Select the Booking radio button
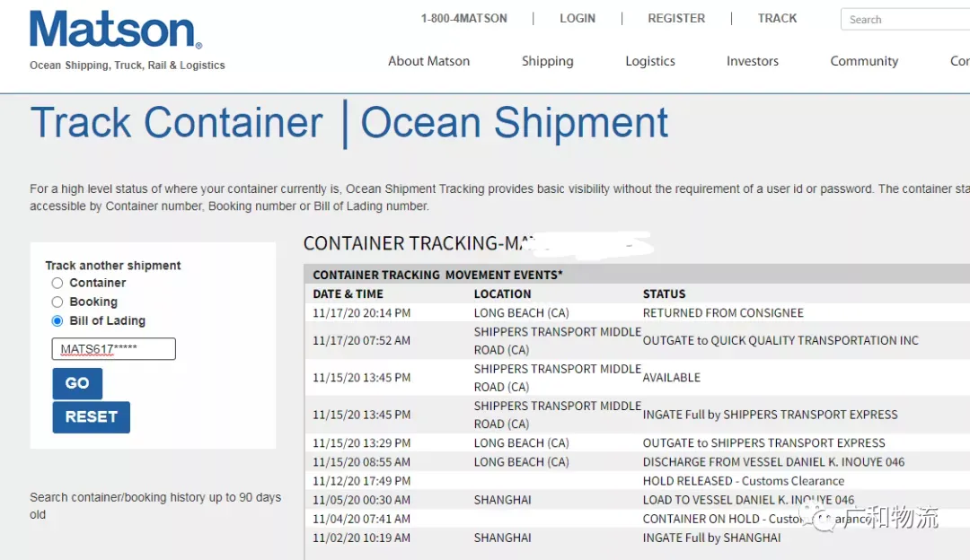Image resolution: width=970 pixels, height=560 pixels. pyautogui.click(x=57, y=302)
